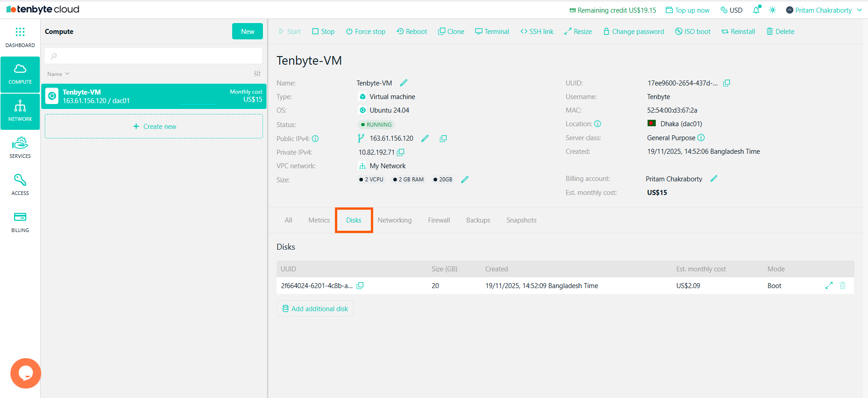Image resolution: width=868 pixels, height=398 pixels.
Task: Get the SSH link
Action: pyautogui.click(x=537, y=32)
